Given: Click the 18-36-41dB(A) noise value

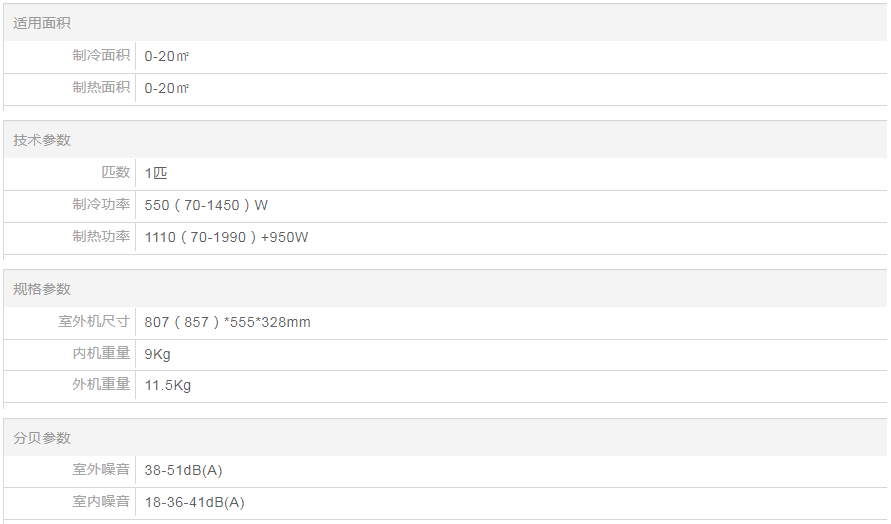Looking at the screenshot, I should [x=194, y=502].
